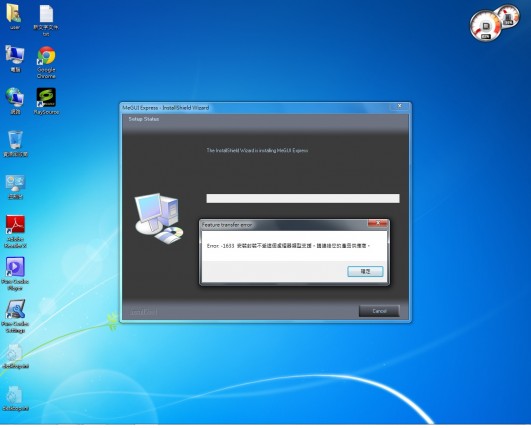The width and height of the screenshot is (531, 428).
Task: Open Pure Codec Settings shortcut
Action: 15,316
